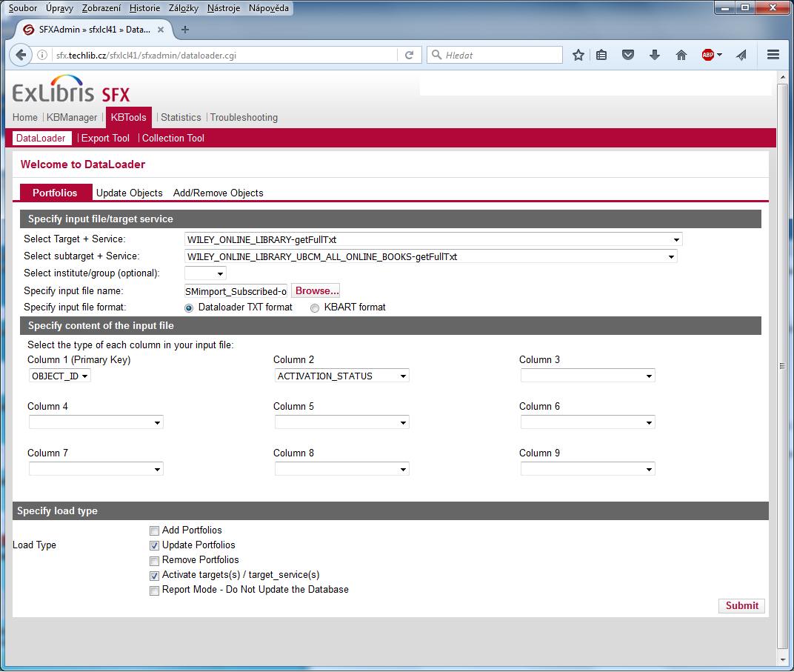Image resolution: width=794 pixels, height=672 pixels.
Task: Check the Add Portfolios checkbox
Action: click(155, 530)
